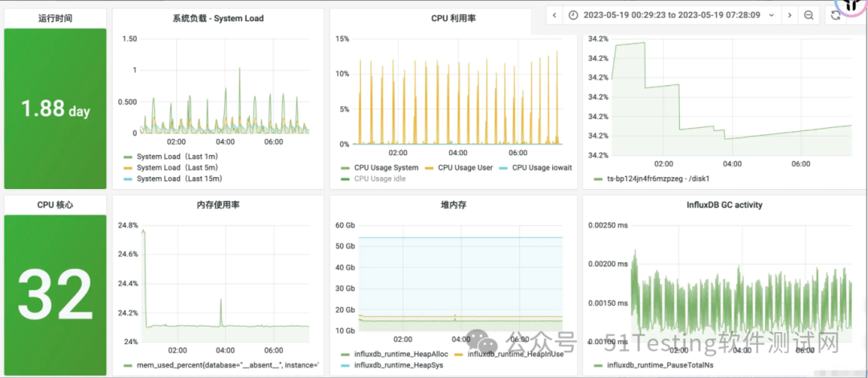Click the 1.50 axis label in System Load
This screenshot has width=868, height=378.
[129, 39]
